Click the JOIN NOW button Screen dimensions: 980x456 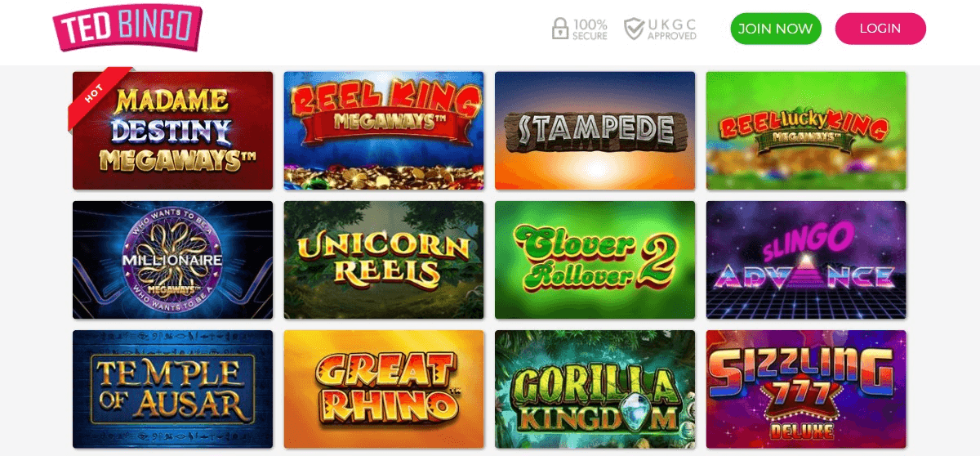point(776,29)
